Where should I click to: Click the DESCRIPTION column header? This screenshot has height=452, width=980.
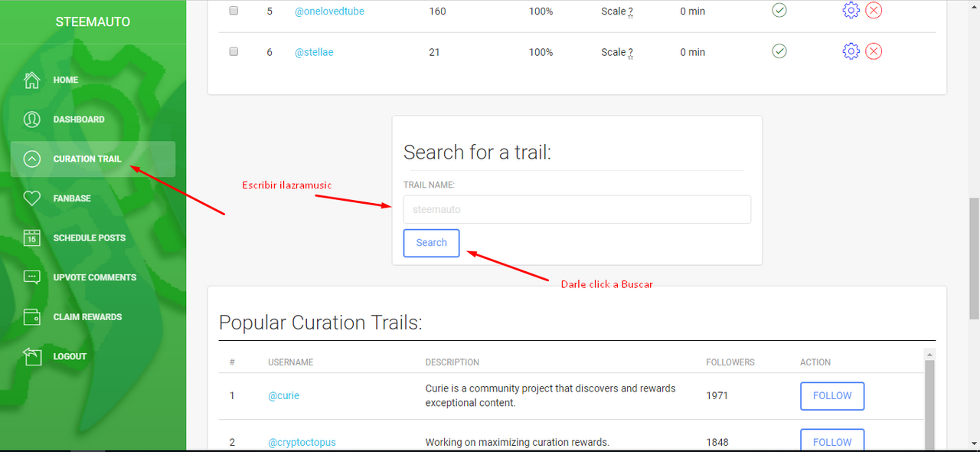tap(452, 362)
